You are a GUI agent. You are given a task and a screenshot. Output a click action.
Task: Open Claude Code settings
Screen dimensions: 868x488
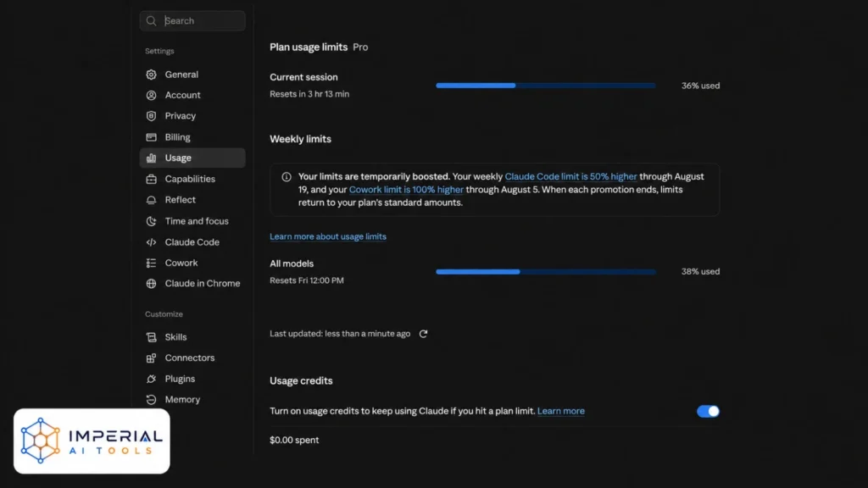(x=192, y=242)
